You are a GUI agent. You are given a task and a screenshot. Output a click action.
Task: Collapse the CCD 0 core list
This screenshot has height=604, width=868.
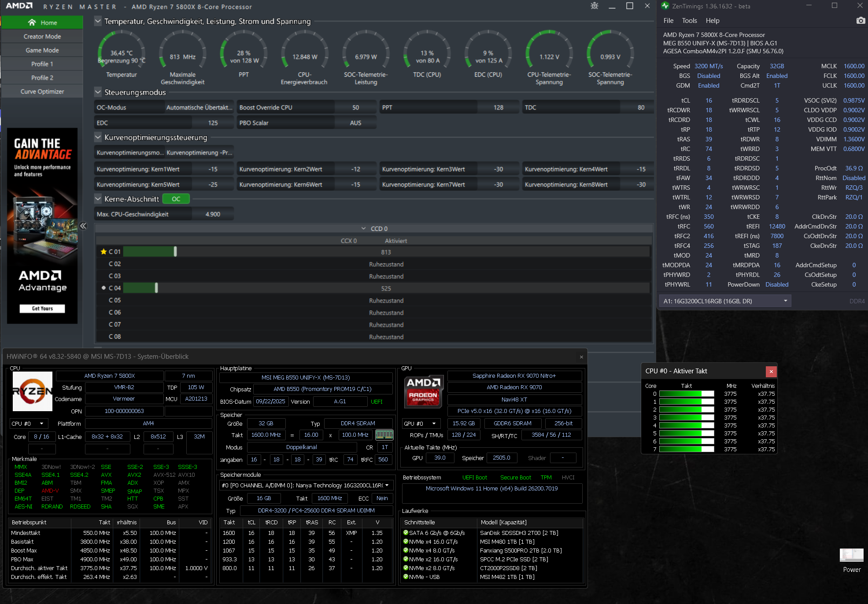tap(363, 228)
